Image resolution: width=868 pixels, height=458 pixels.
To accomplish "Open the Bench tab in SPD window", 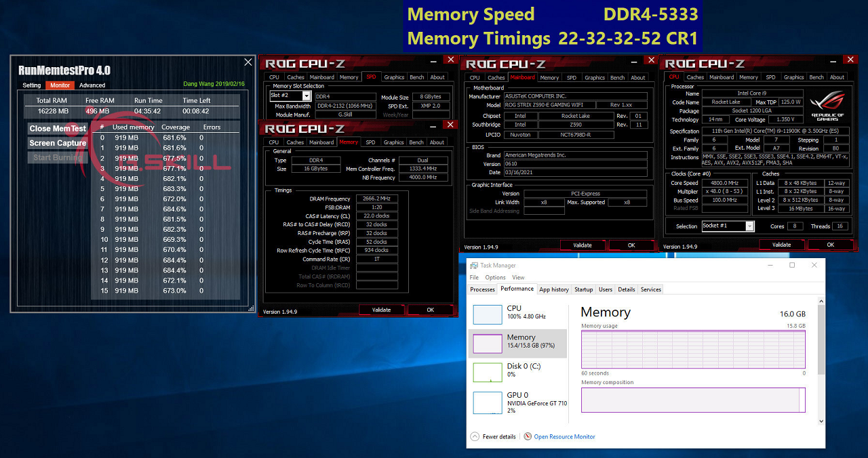I will (418, 77).
